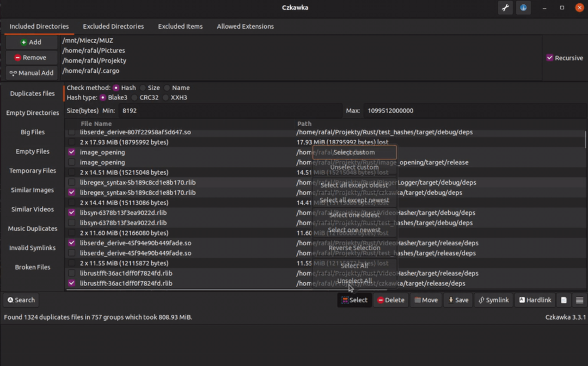
Task: Choose the Size check method
Action: pyautogui.click(x=143, y=88)
